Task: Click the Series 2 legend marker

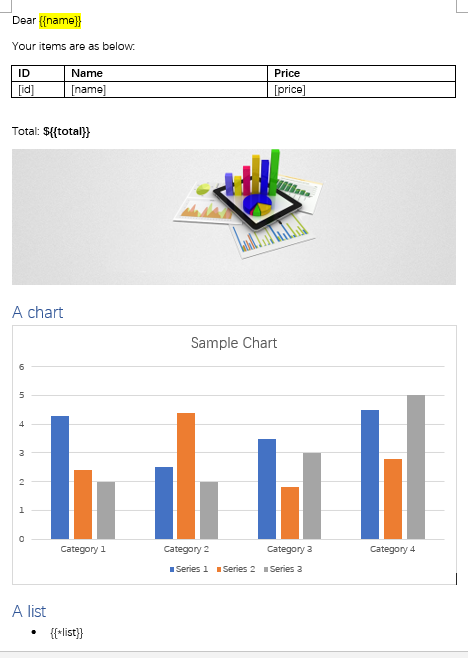Action: point(219,569)
